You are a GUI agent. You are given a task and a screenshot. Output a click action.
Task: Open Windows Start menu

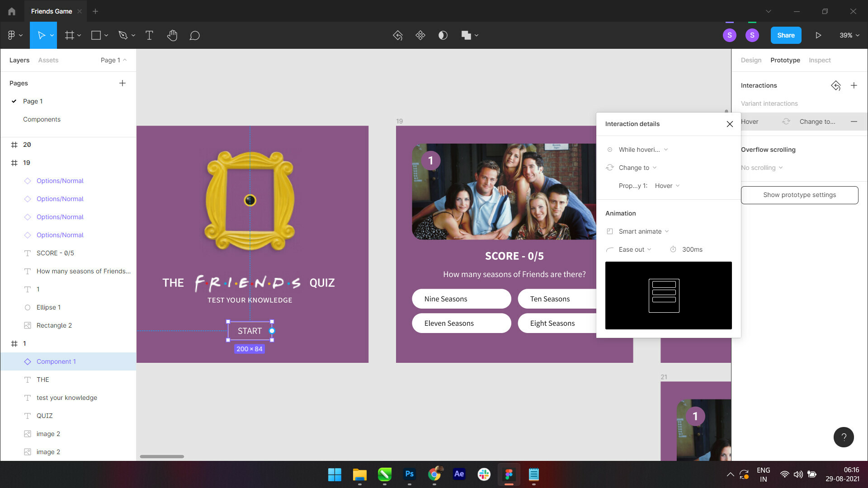click(335, 474)
